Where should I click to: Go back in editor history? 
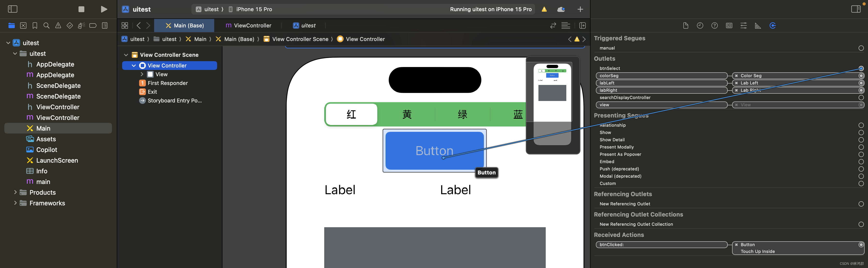[139, 26]
